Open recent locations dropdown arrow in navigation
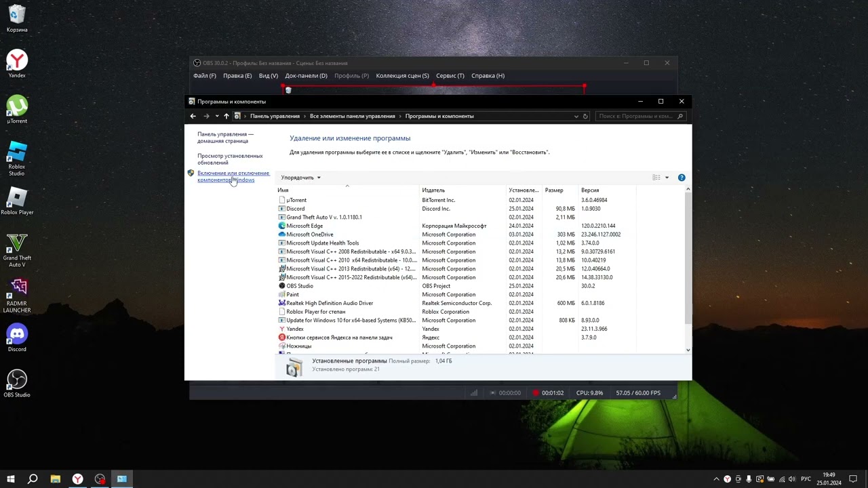Viewport: 868px width, 488px height. pyautogui.click(x=217, y=116)
